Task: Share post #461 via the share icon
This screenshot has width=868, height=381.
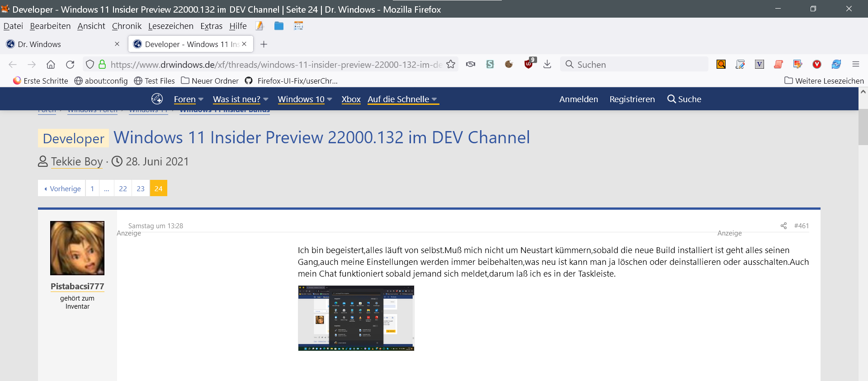Action: 783,226
